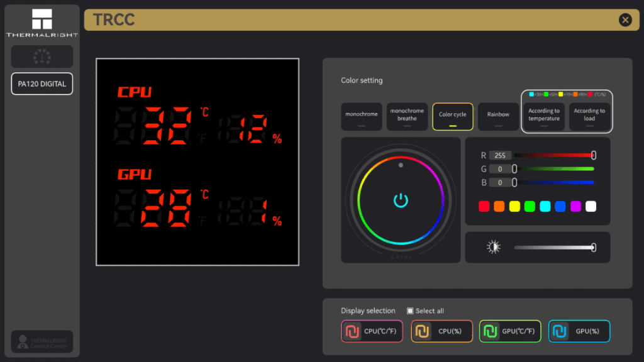644x362 pixels.
Task: Check the Select all checkbox
Action: click(410, 310)
